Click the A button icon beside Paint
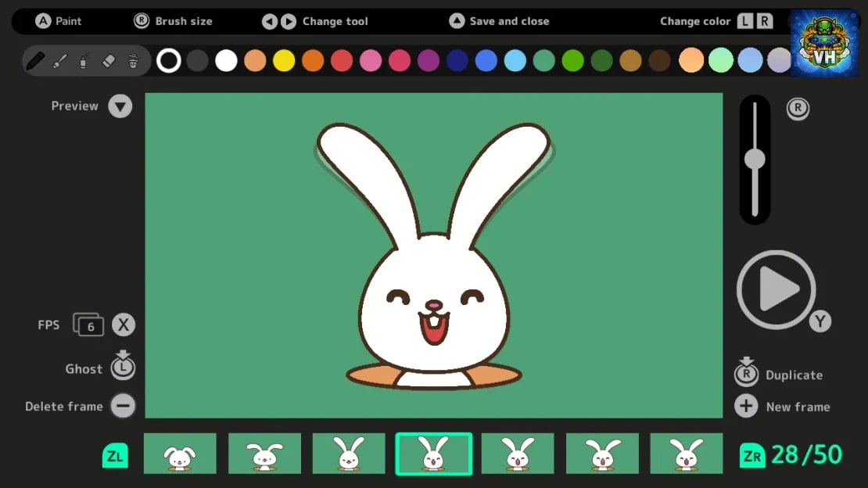 coord(43,21)
